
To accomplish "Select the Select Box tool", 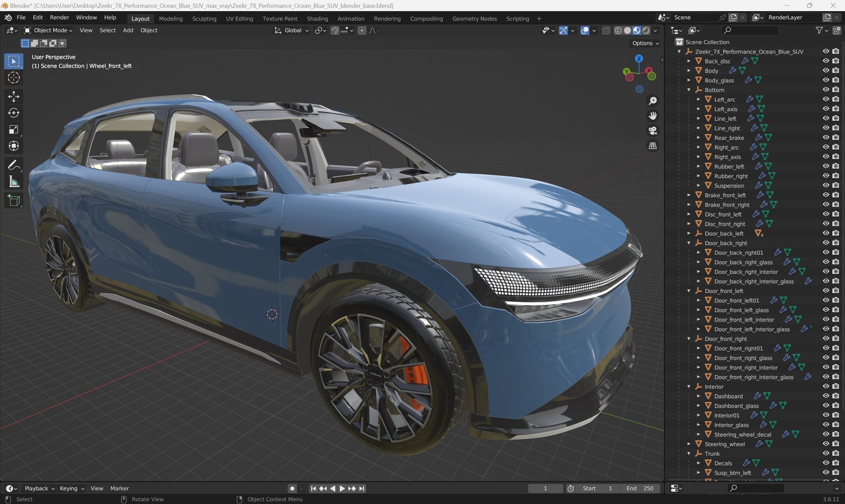I will click(14, 61).
